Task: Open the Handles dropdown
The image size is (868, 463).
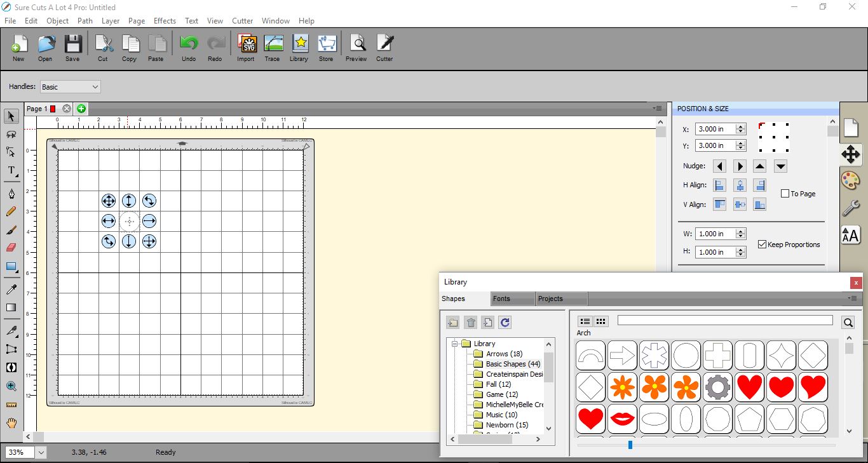Action: (x=70, y=87)
